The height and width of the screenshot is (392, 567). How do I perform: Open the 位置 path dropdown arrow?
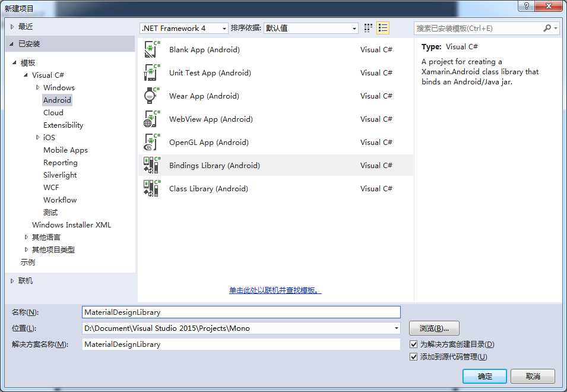click(x=397, y=328)
